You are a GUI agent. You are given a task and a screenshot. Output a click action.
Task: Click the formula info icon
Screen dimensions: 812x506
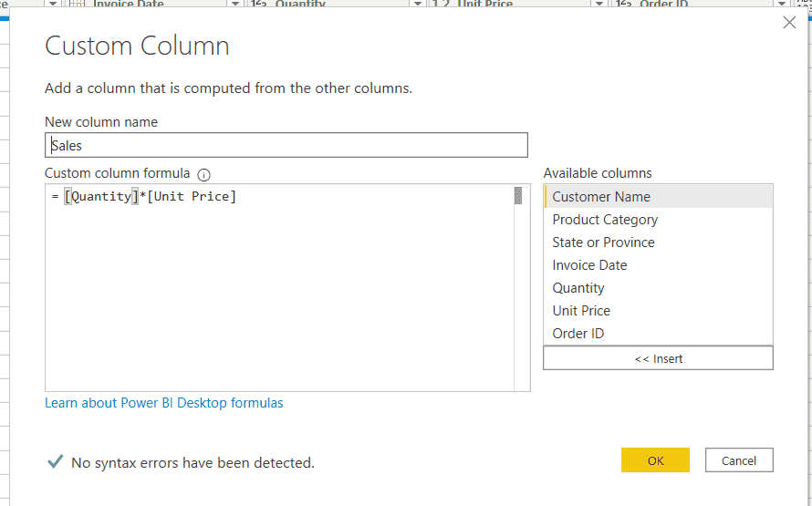204,175
